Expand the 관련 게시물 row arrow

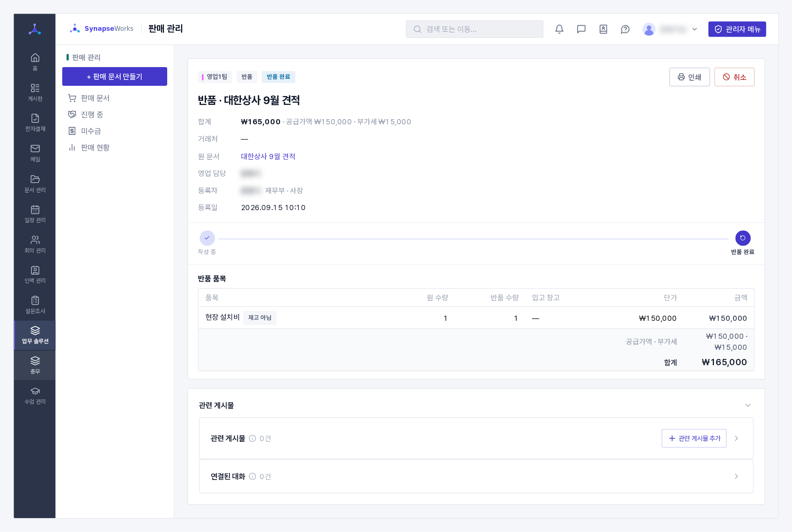pyautogui.click(x=736, y=439)
